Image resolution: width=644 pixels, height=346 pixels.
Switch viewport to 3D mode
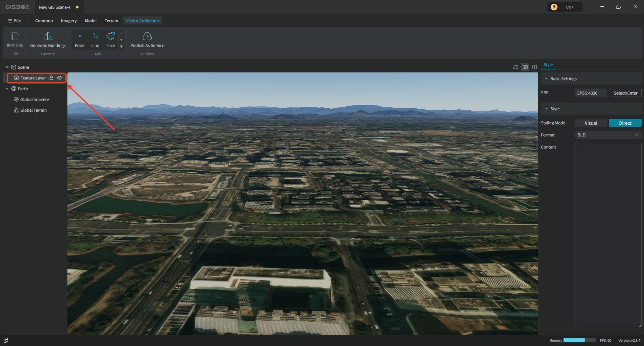525,67
